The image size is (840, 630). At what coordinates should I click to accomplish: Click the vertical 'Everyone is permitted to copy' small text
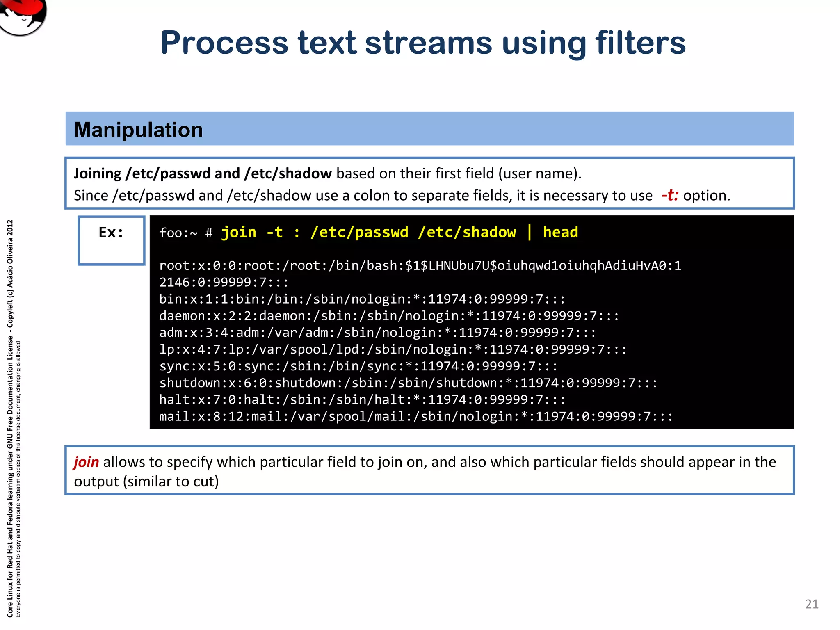18,479
